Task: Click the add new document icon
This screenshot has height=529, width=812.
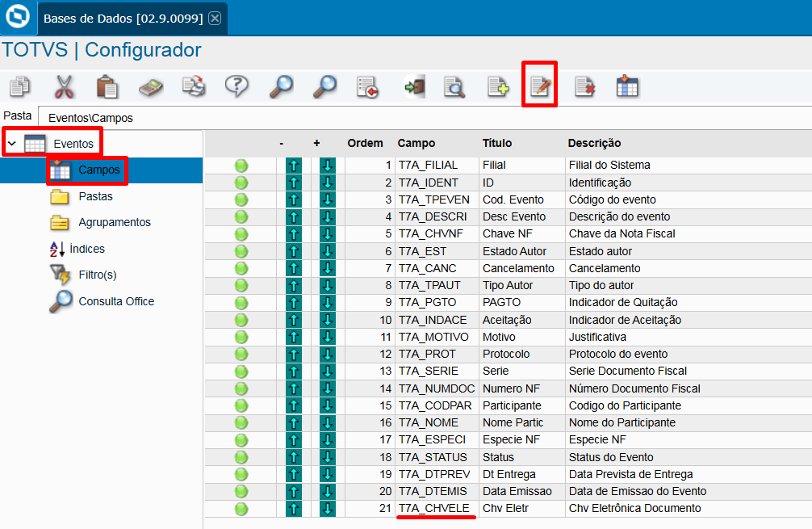Action: point(498,86)
